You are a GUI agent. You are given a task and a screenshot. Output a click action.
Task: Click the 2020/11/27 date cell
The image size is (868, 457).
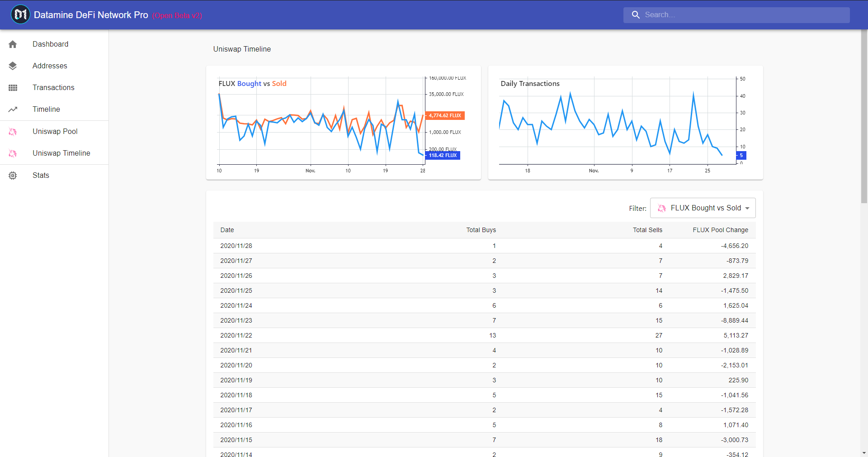pos(236,261)
